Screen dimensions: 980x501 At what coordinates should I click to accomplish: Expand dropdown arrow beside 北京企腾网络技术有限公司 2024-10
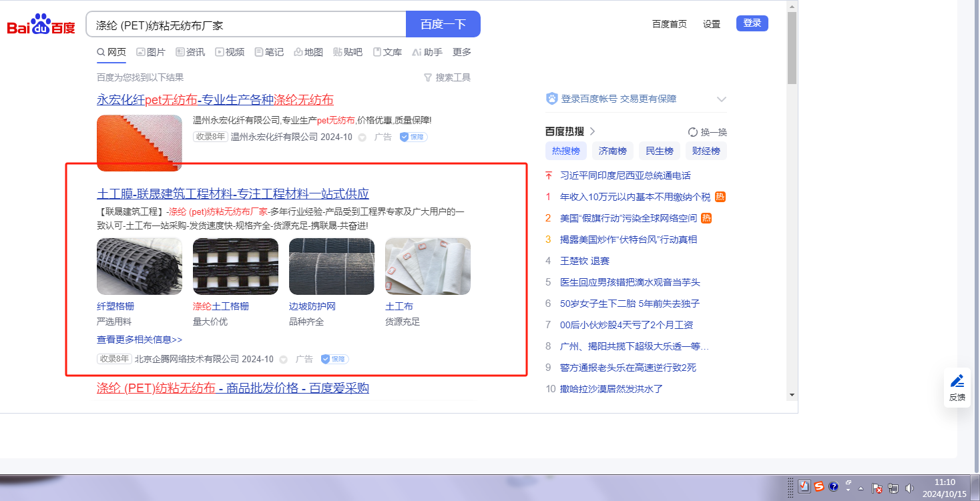point(284,360)
